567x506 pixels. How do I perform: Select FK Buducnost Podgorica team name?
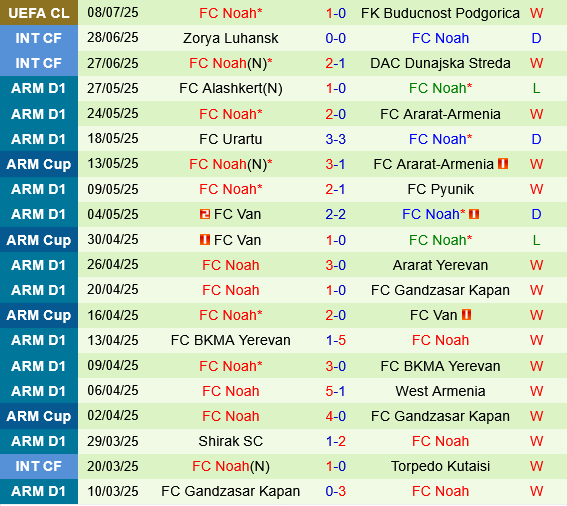point(440,13)
